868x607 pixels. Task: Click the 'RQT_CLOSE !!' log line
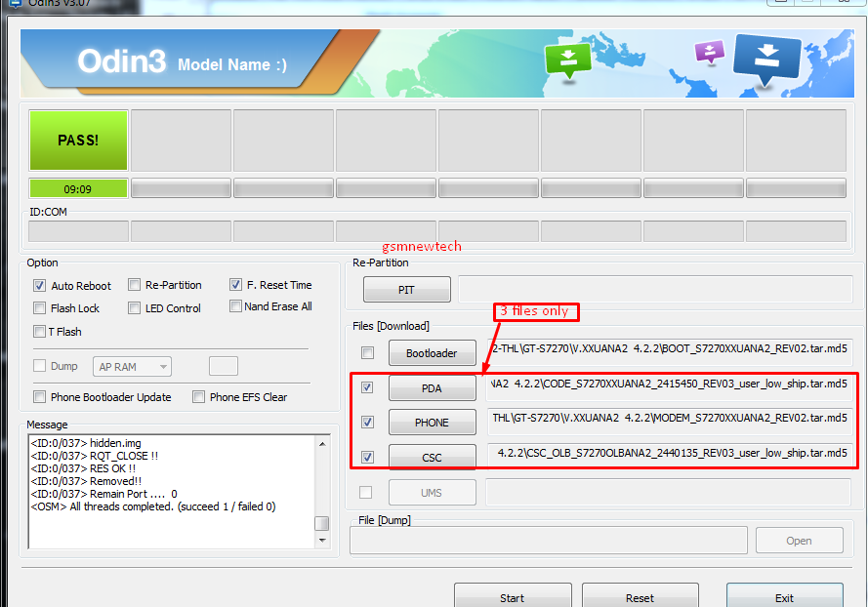[x=94, y=456]
